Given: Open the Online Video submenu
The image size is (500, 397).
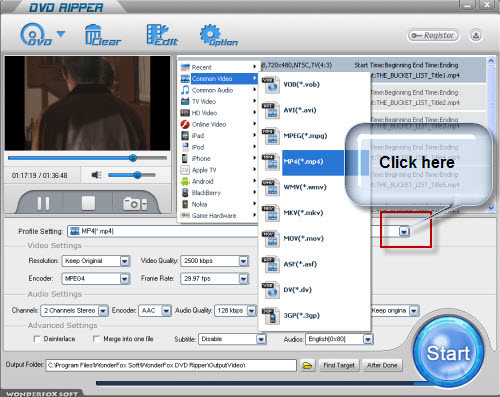Looking at the screenshot, I should 218,124.
